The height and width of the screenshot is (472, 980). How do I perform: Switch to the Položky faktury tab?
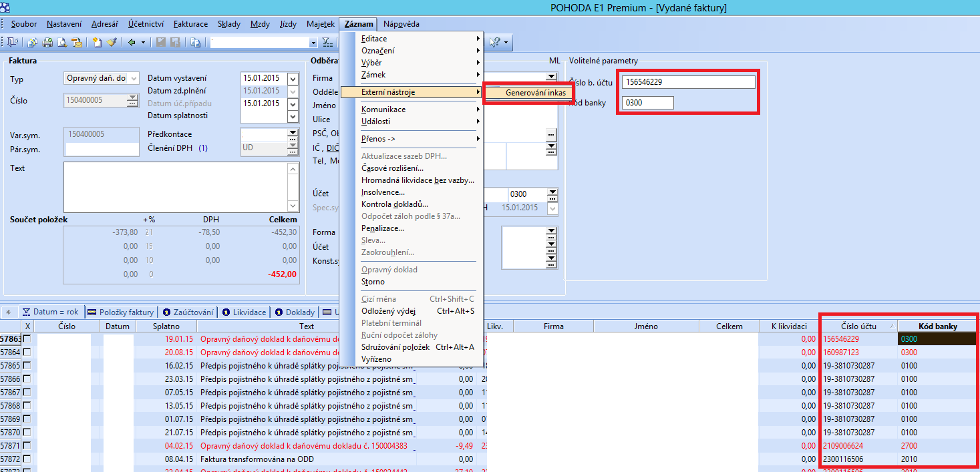tap(120, 312)
